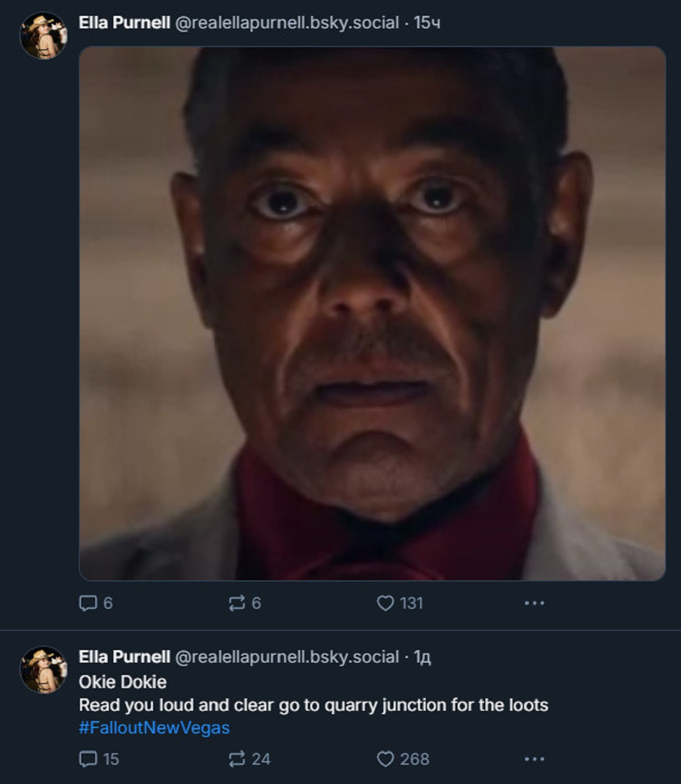Viewport: 681px width, 784px height.
Task: Click the top post's profile avatar
Action: (43, 35)
